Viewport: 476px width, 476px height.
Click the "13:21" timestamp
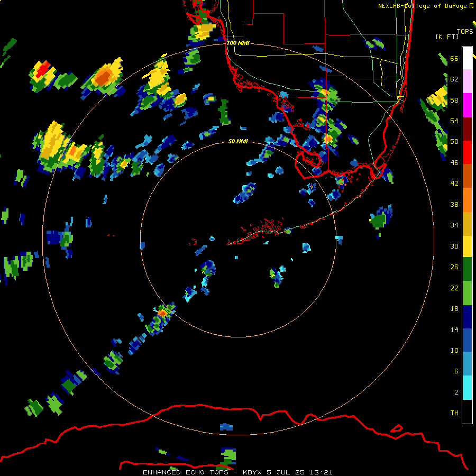click(321, 472)
